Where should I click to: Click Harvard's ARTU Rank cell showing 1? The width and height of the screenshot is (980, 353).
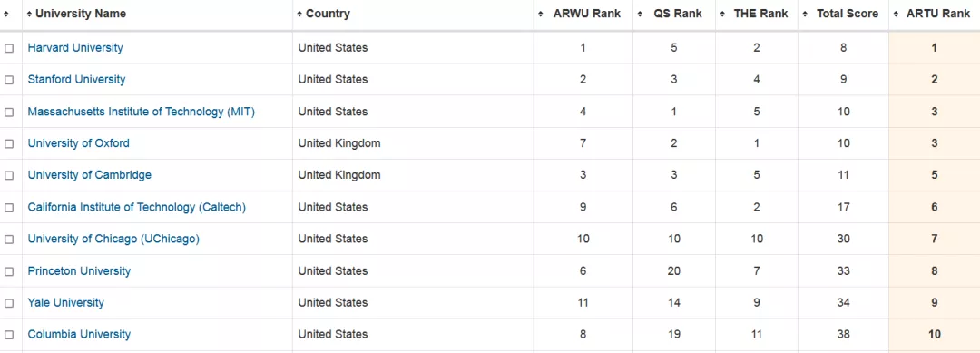tap(935, 47)
